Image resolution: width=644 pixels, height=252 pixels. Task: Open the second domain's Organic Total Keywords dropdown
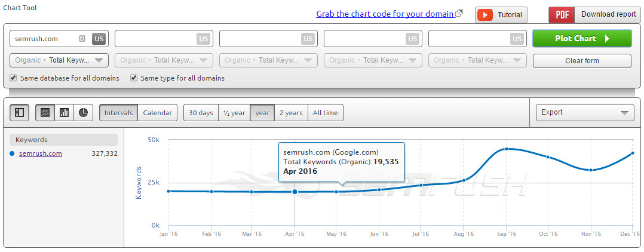pyautogui.click(x=164, y=60)
